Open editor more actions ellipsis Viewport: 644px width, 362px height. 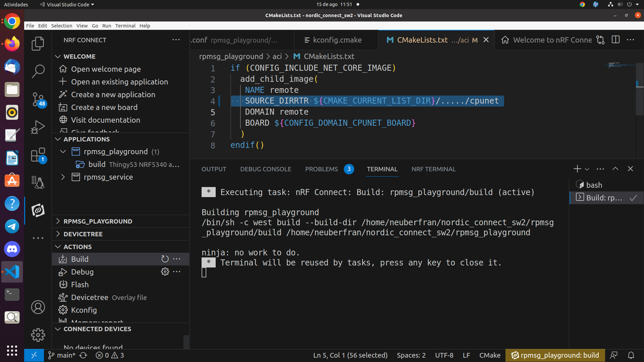pyautogui.click(x=630, y=40)
